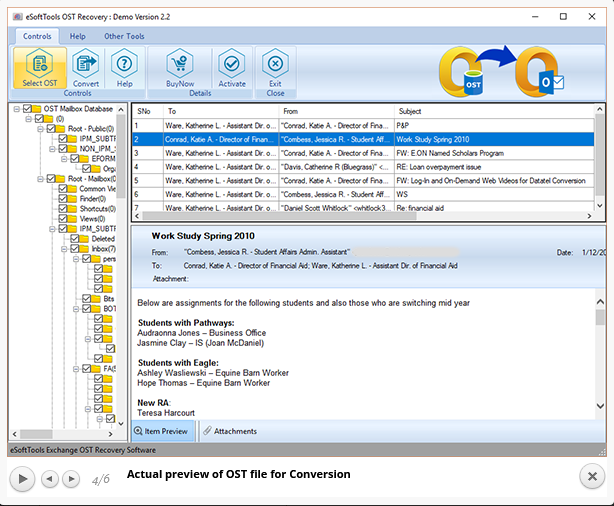Screen dimensions: 614x506
Task: Collapse the EFORM node
Action: pyautogui.click(x=64, y=159)
